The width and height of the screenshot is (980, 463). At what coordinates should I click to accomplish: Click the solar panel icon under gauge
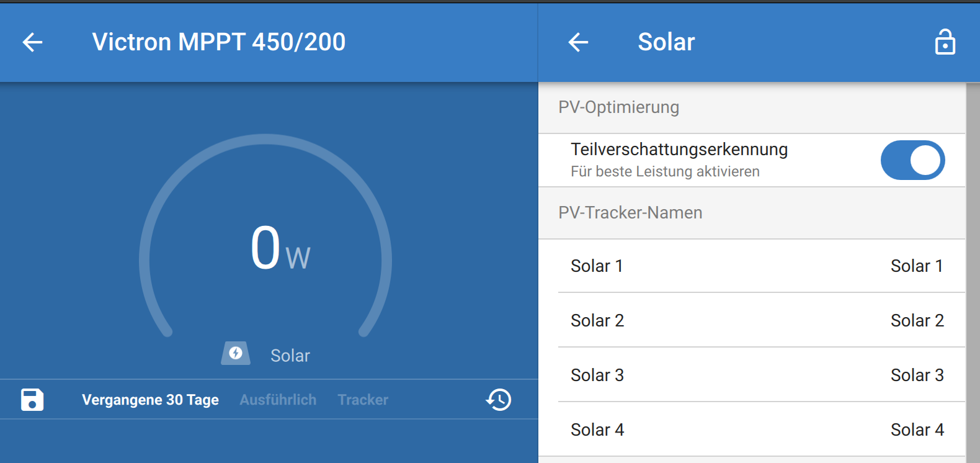click(x=236, y=353)
